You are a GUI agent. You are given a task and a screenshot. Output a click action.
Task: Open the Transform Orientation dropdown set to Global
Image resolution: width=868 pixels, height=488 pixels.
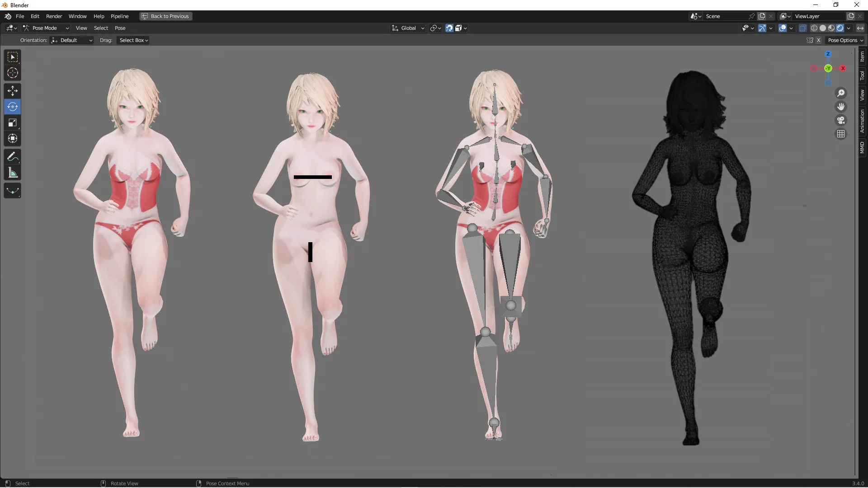(x=407, y=28)
